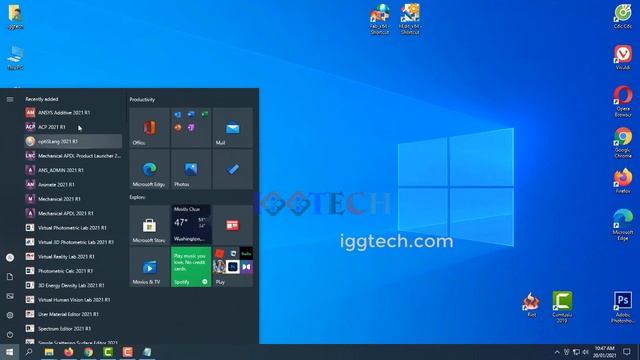Select This PC desktop icon
Screen dimensions: 640x360
click(15, 58)
